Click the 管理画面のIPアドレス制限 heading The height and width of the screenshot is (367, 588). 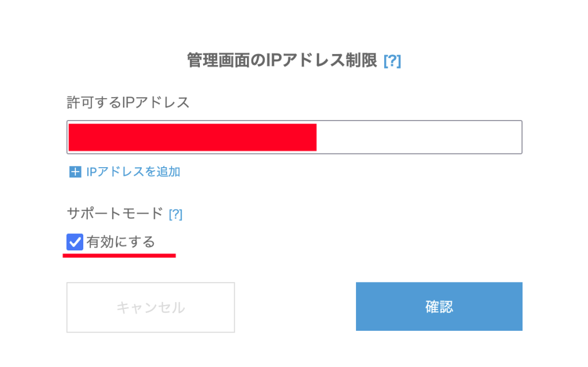tap(282, 60)
